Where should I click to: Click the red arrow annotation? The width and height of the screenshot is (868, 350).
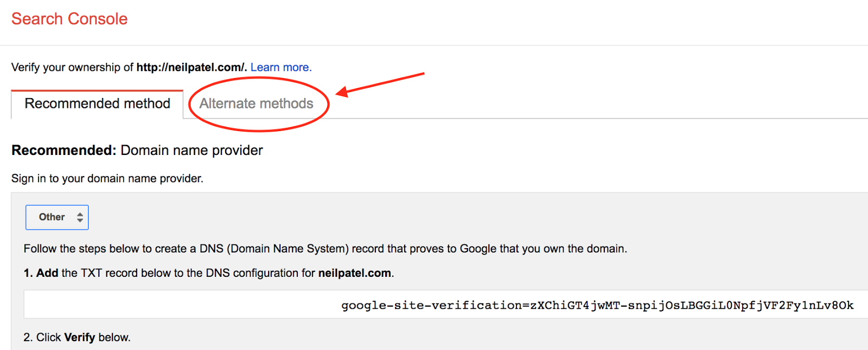(380, 85)
